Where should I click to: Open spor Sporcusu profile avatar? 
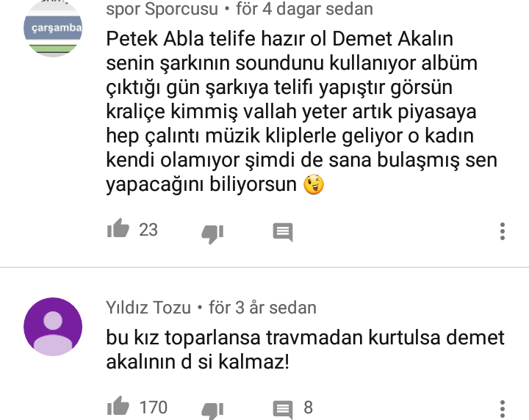pos(53,28)
